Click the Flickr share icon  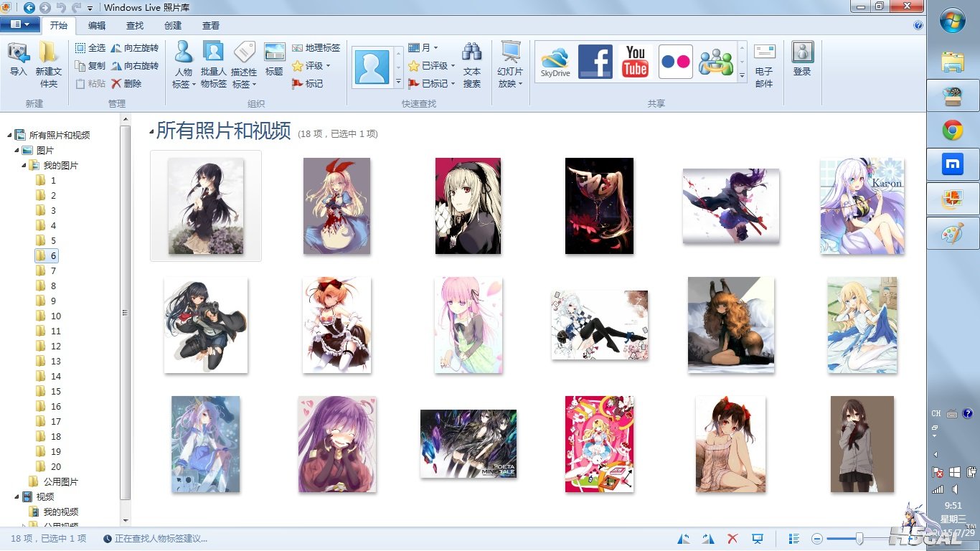click(675, 62)
